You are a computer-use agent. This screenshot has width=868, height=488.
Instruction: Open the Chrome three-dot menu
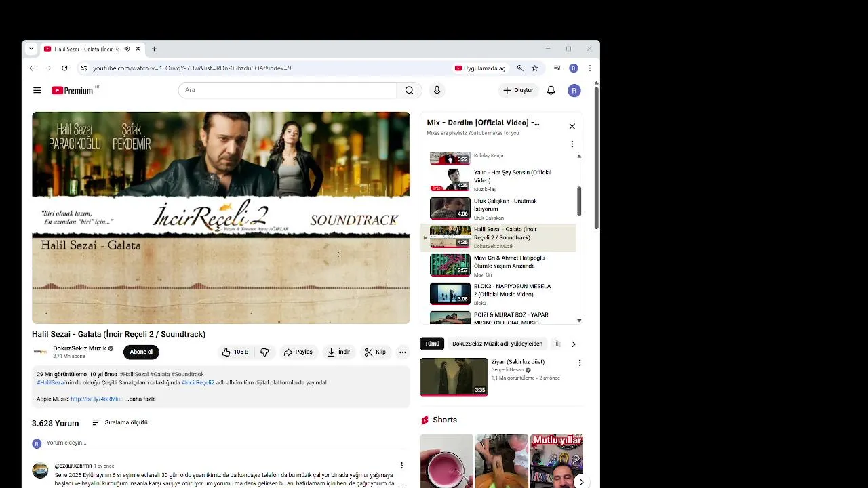click(x=590, y=68)
